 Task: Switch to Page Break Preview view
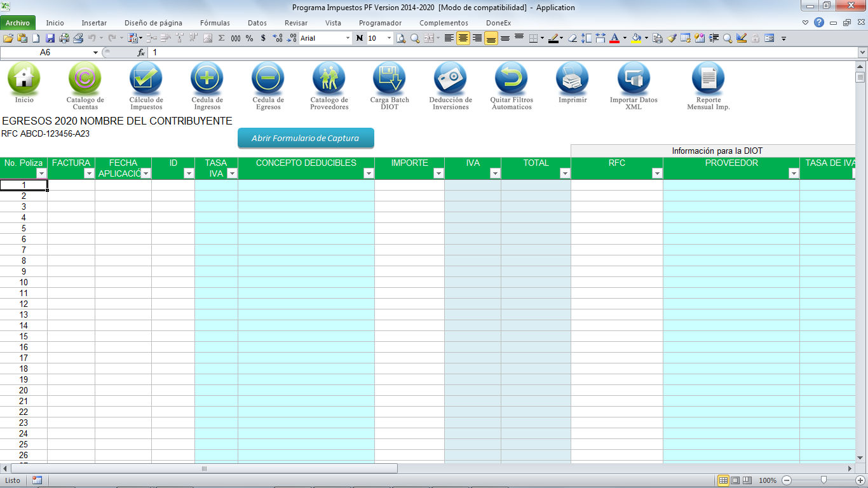click(x=747, y=480)
